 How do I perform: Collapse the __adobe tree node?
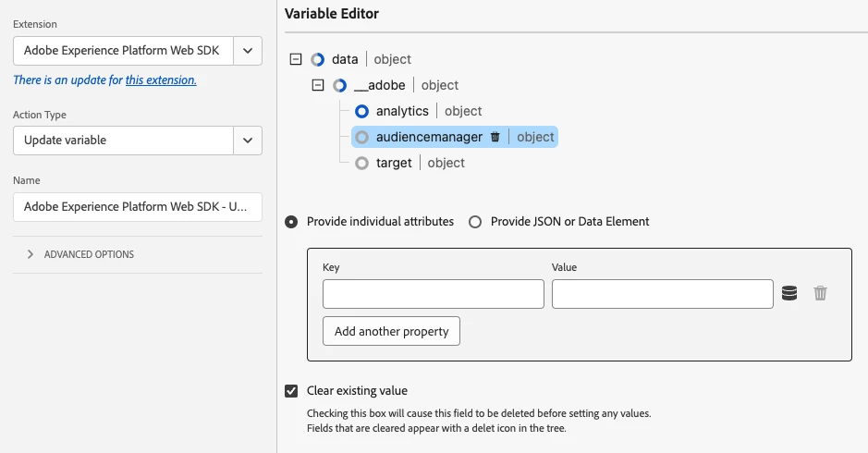[x=318, y=85]
